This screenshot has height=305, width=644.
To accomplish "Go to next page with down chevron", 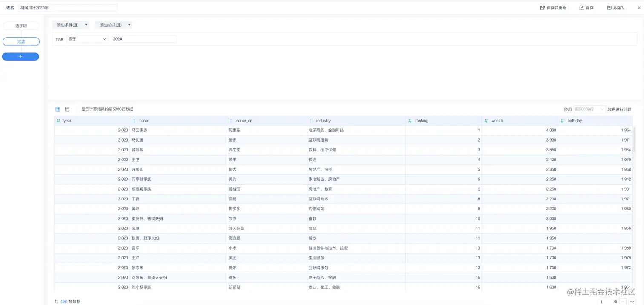I will tap(632, 302).
